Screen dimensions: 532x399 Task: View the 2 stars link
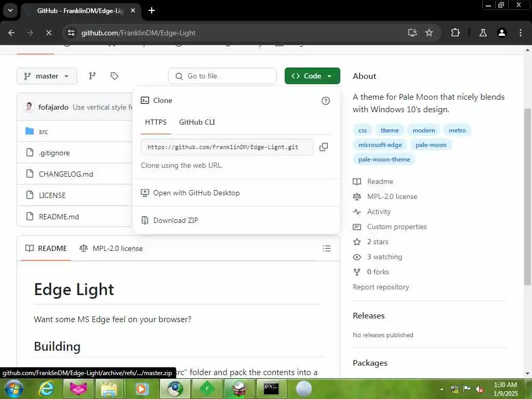click(370, 242)
